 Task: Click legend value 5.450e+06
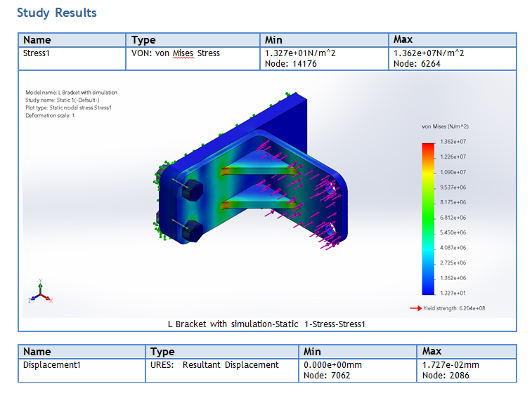[x=453, y=232]
